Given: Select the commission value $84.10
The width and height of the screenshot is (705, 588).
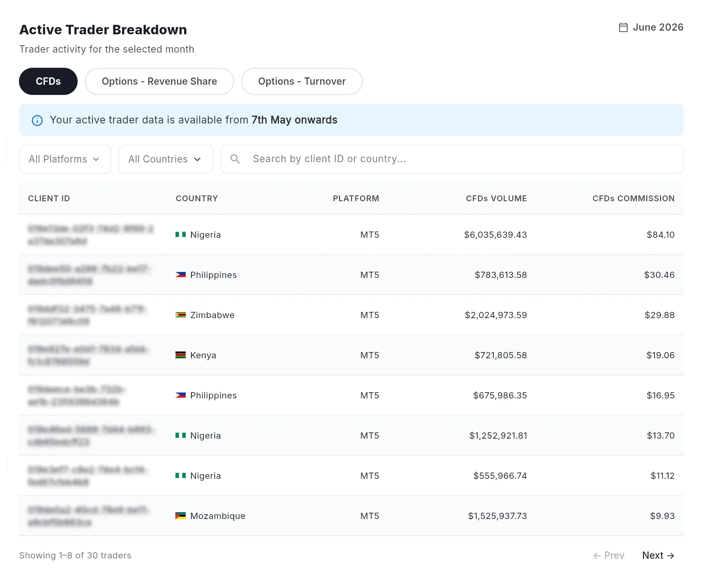Looking at the screenshot, I should pyautogui.click(x=660, y=235).
